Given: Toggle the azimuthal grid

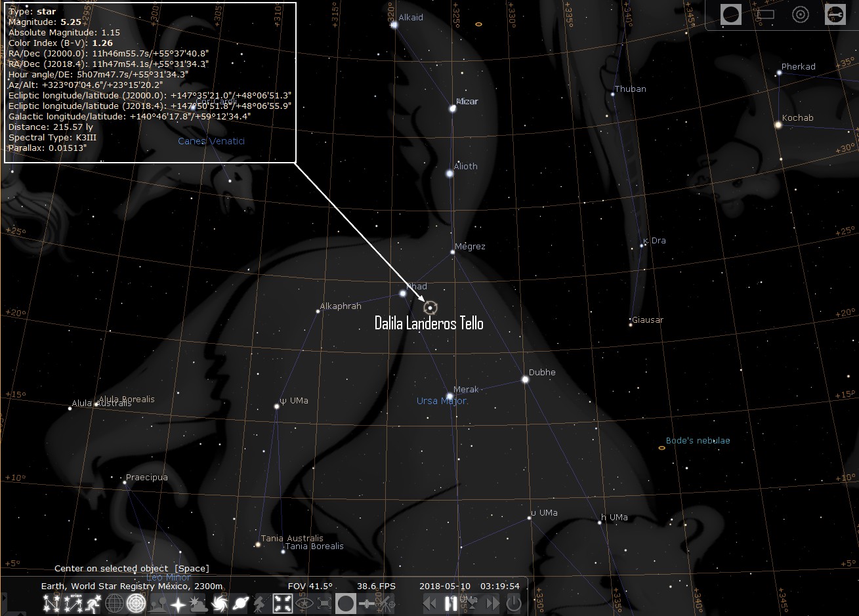Looking at the screenshot, I should tap(136, 604).
